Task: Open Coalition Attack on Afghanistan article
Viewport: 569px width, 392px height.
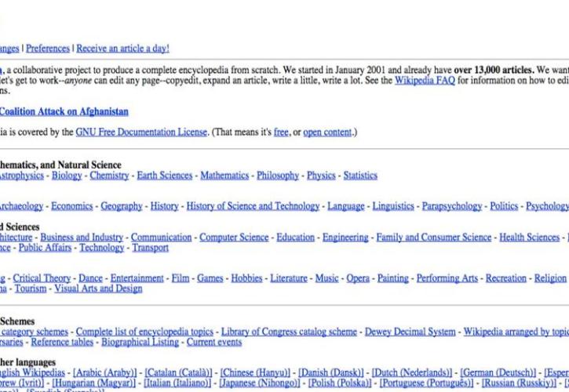Action: pyautogui.click(x=64, y=111)
